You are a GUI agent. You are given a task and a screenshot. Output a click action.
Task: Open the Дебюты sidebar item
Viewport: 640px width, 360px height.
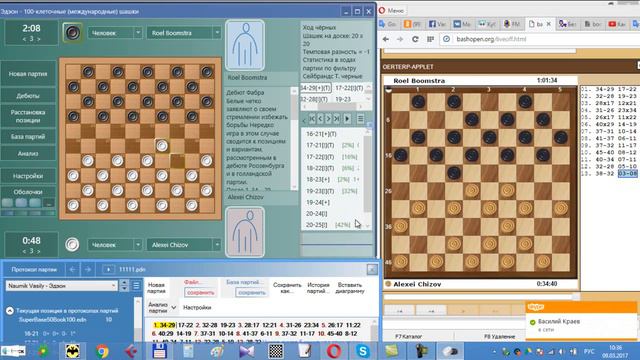[28, 96]
